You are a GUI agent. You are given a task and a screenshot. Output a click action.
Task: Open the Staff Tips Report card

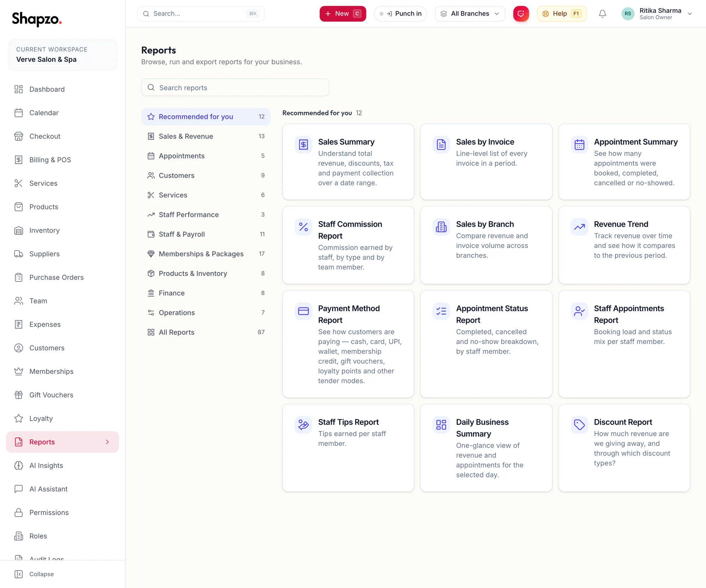pyautogui.click(x=348, y=448)
